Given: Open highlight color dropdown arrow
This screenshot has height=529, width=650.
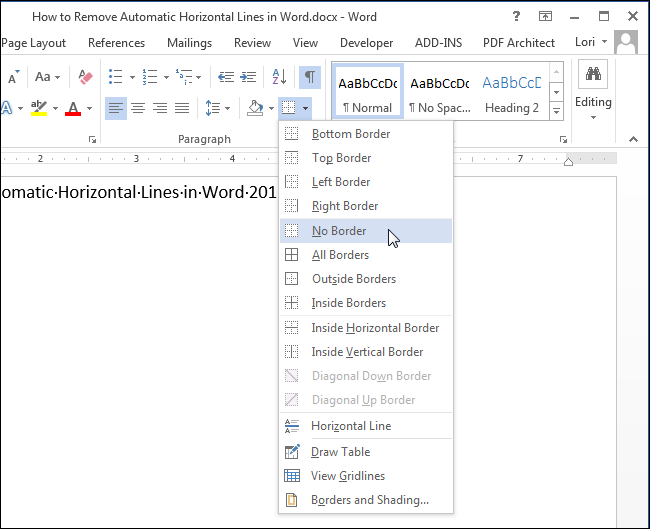Looking at the screenshot, I should [x=55, y=109].
